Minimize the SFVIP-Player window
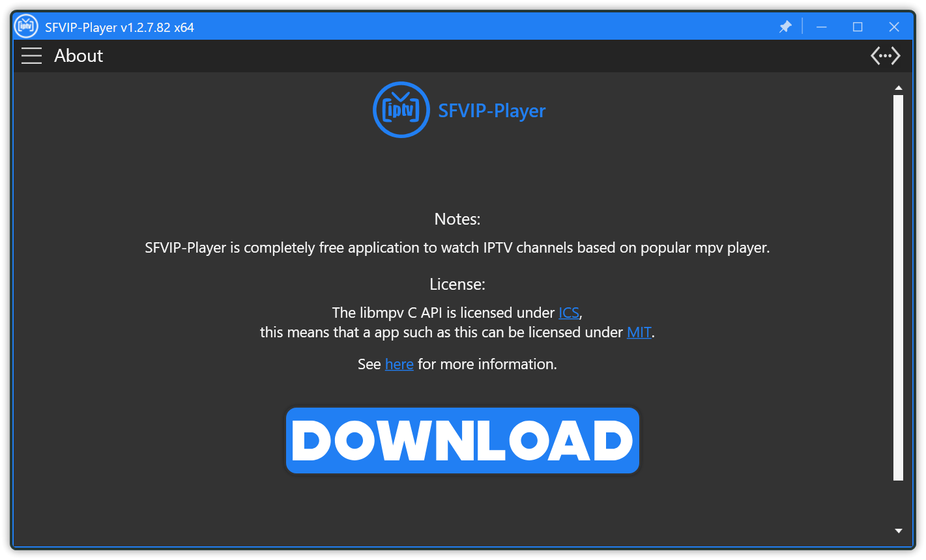This screenshot has width=926, height=560. pyautogui.click(x=822, y=27)
